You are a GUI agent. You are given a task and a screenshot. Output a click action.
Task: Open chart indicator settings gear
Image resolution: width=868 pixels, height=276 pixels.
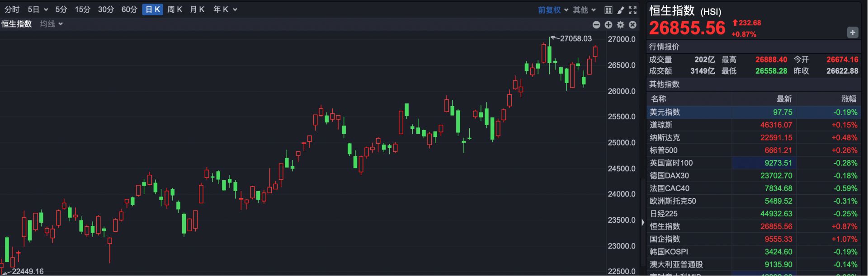click(620, 25)
